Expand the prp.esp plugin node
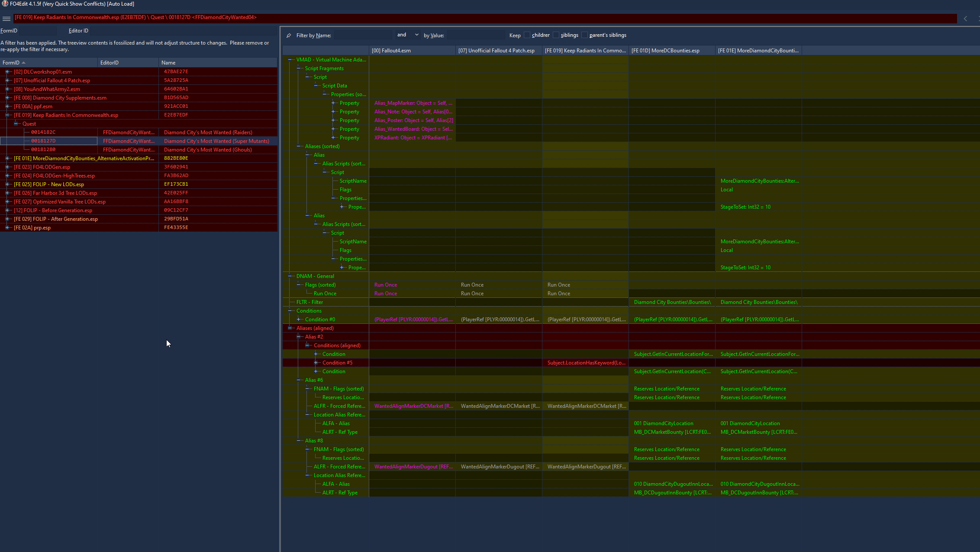Viewport: 980px width, 552px height. pos(7,228)
